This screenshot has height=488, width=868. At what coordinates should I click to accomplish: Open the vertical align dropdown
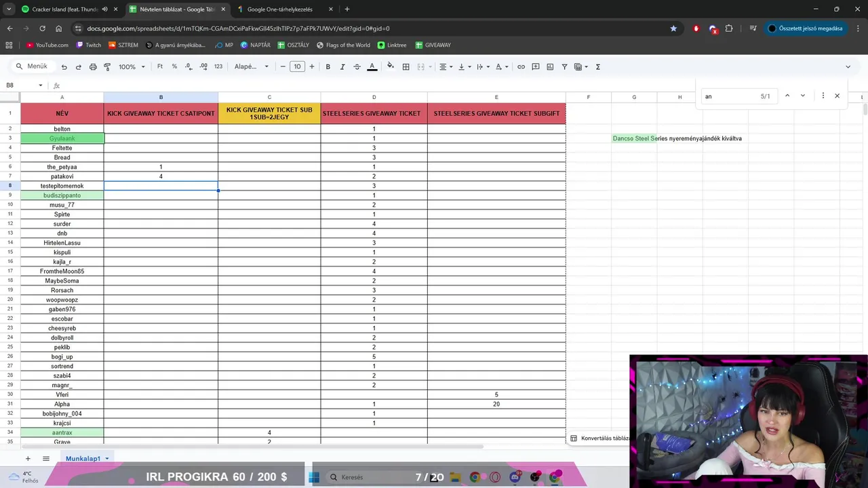click(464, 66)
